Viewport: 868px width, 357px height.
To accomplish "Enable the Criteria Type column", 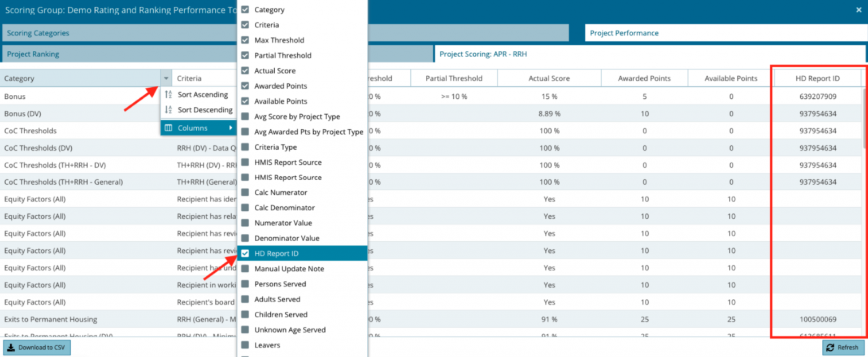I will pyautogui.click(x=244, y=147).
